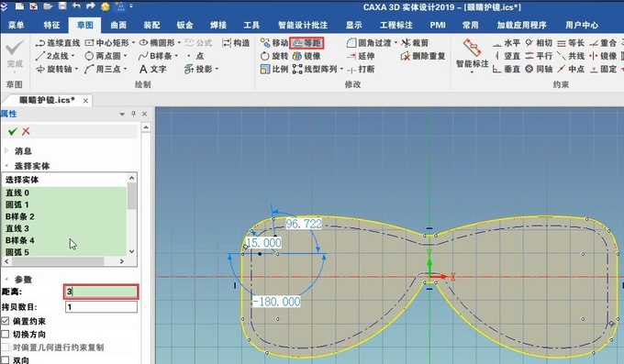624x364 pixels.
Task: Select B样条 2 in entity list
Action: tap(64, 216)
